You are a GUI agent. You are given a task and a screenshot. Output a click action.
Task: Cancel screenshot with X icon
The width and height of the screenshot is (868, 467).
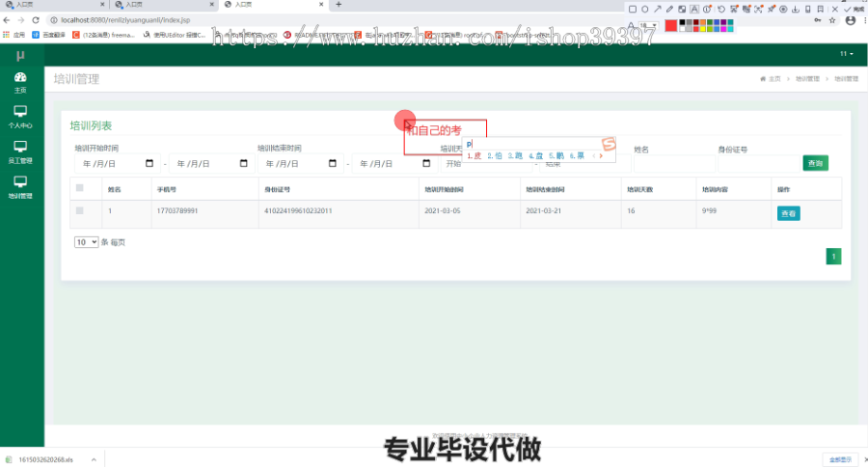tap(835, 9)
